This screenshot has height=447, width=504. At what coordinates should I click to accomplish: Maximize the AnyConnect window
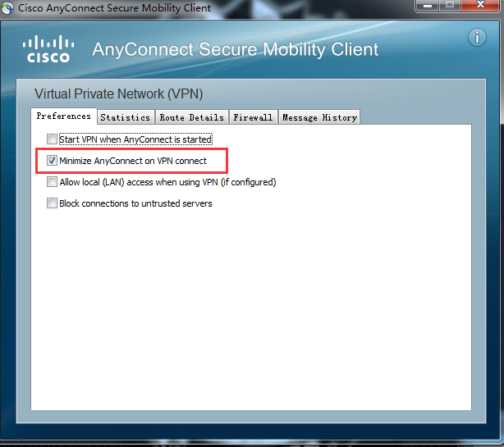(450, 6)
